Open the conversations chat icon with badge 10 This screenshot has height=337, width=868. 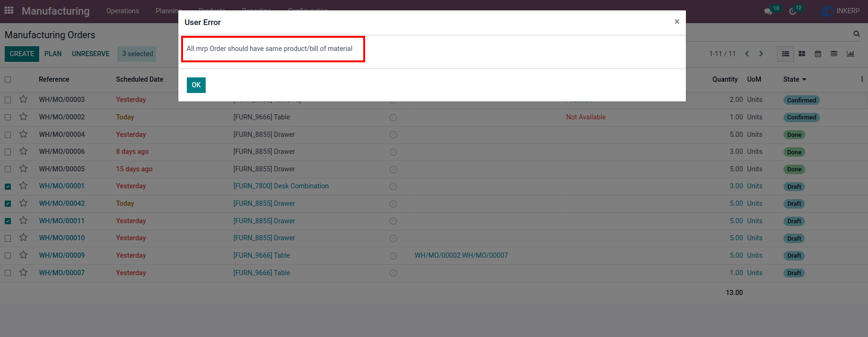tap(768, 11)
